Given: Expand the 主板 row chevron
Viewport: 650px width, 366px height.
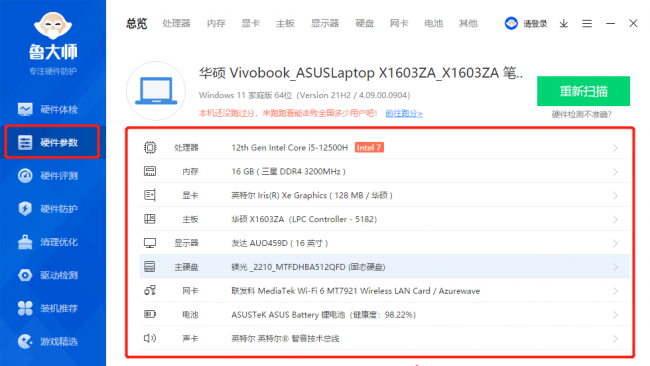Looking at the screenshot, I should 615,219.
